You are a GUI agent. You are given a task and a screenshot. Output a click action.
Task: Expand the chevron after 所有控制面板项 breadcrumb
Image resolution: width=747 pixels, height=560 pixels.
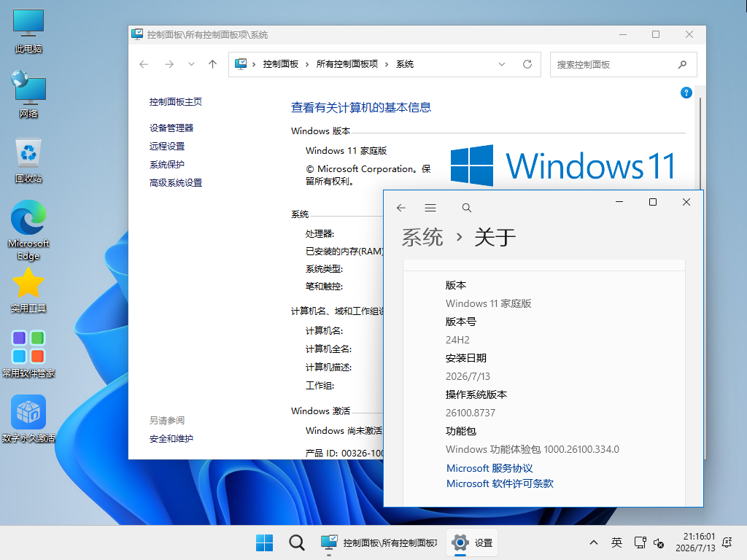click(x=387, y=64)
